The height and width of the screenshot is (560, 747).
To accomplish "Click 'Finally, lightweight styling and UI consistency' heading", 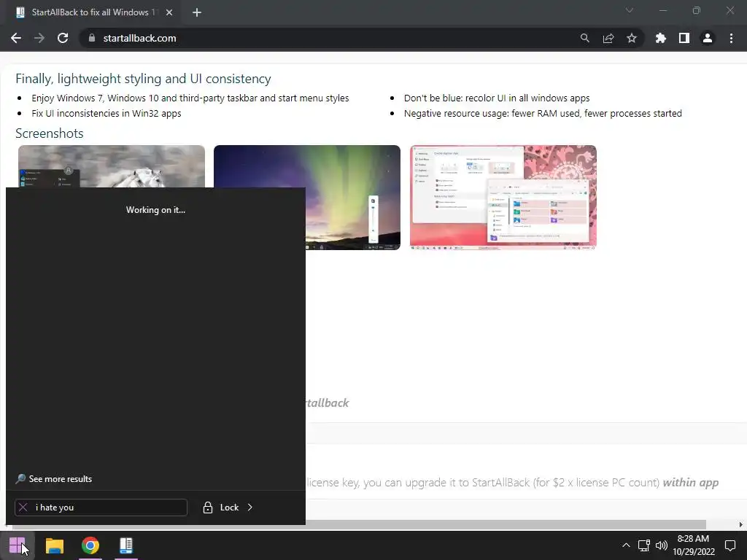I will click(x=143, y=79).
